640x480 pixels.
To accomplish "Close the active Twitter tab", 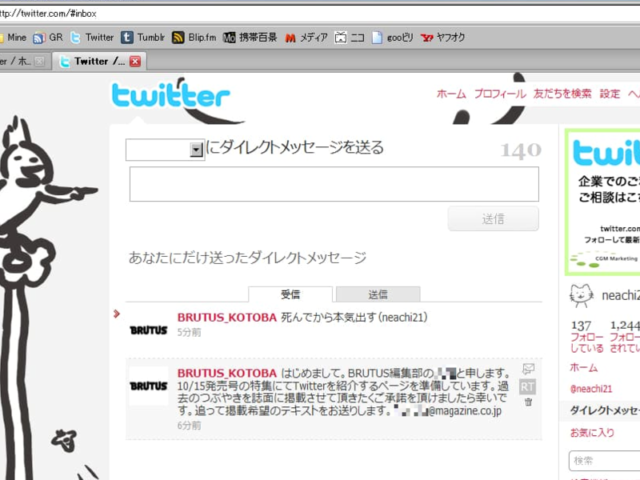I will pyautogui.click(x=135, y=61).
